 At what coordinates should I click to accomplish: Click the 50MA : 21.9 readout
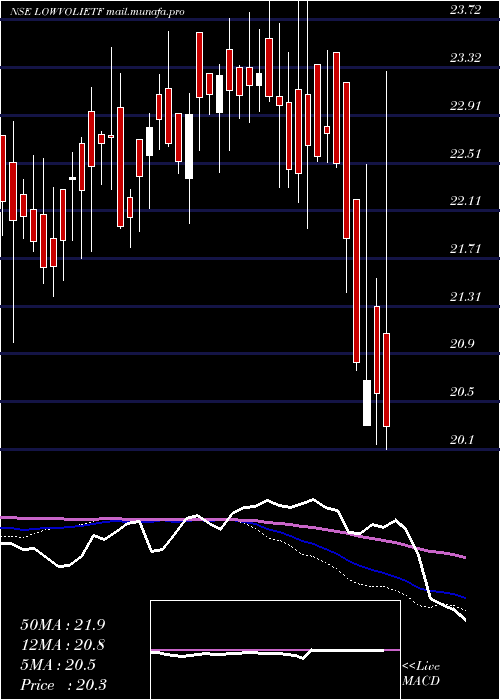[x=63, y=625]
